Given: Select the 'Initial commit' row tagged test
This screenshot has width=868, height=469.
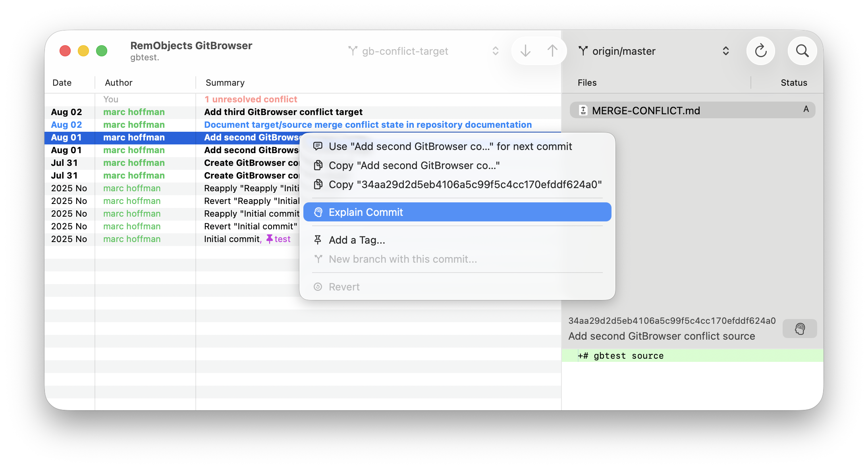Looking at the screenshot, I should (172, 239).
